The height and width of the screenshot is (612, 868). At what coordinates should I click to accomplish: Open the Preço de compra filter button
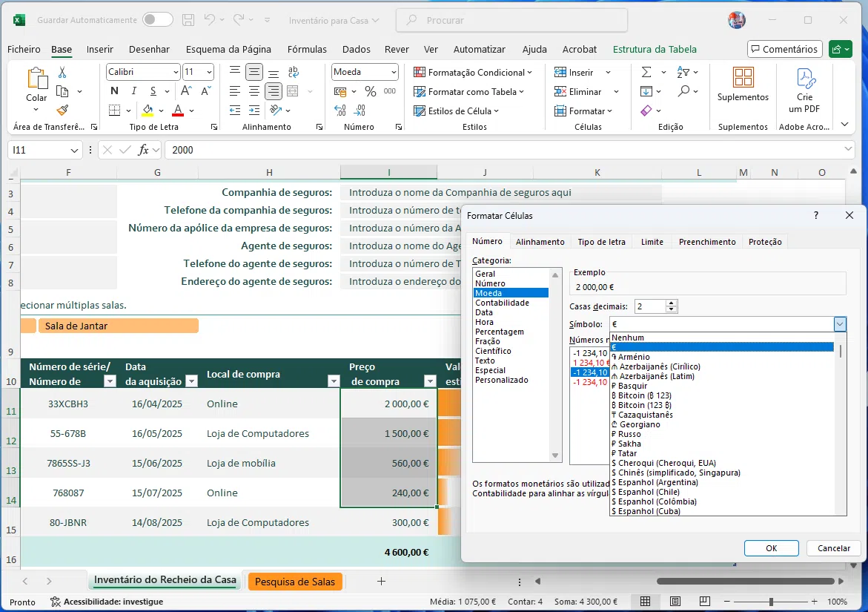[x=429, y=381]
